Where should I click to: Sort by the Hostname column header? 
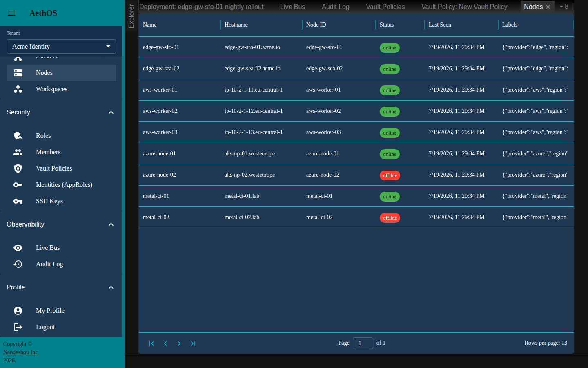pos(261,25)
